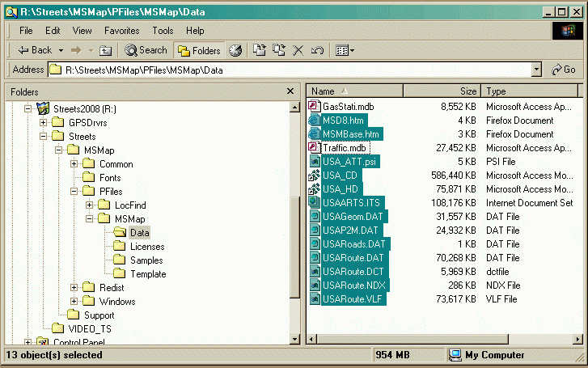Click in the Address bar path field
The width and height of the screenshot is (588, 368).
[290, 70]
